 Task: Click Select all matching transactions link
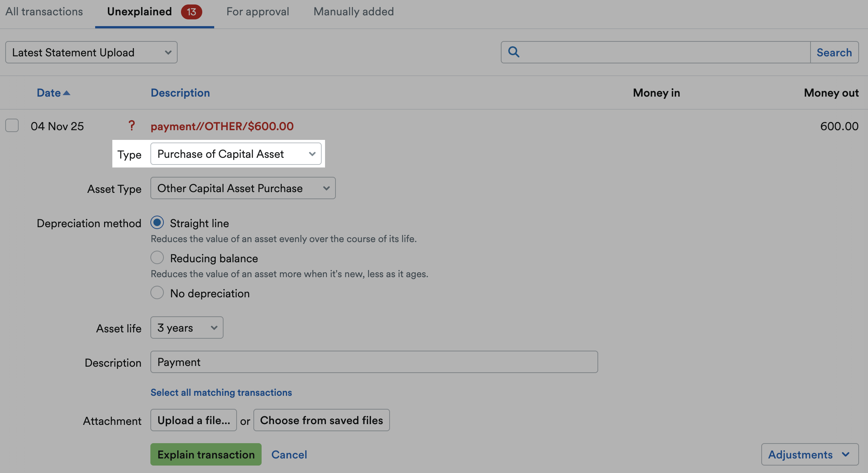point(221,392)
